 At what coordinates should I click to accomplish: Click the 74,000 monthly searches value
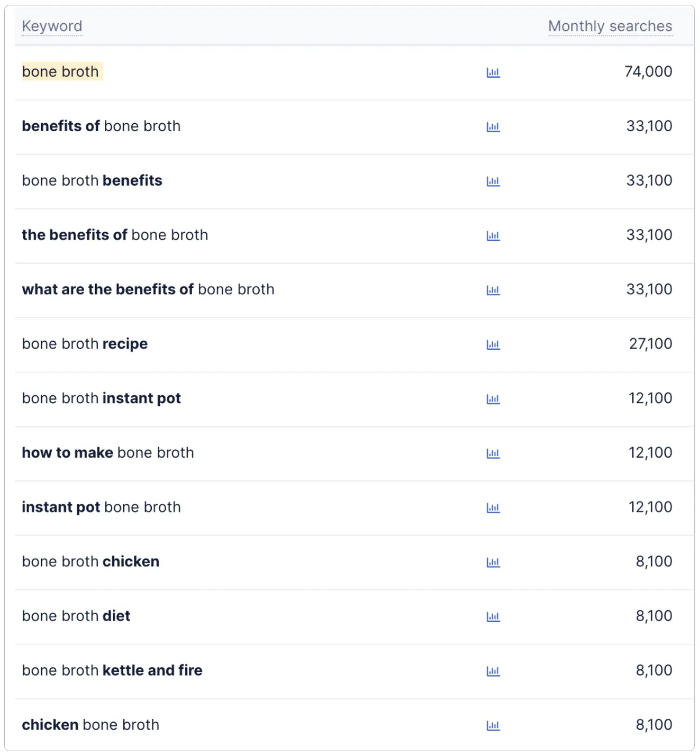tap(648, 72)
